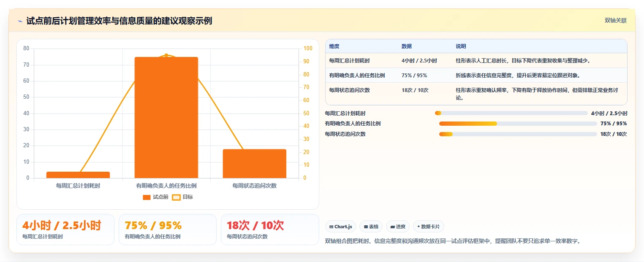Select the 进度 chip

pos(398,227)
